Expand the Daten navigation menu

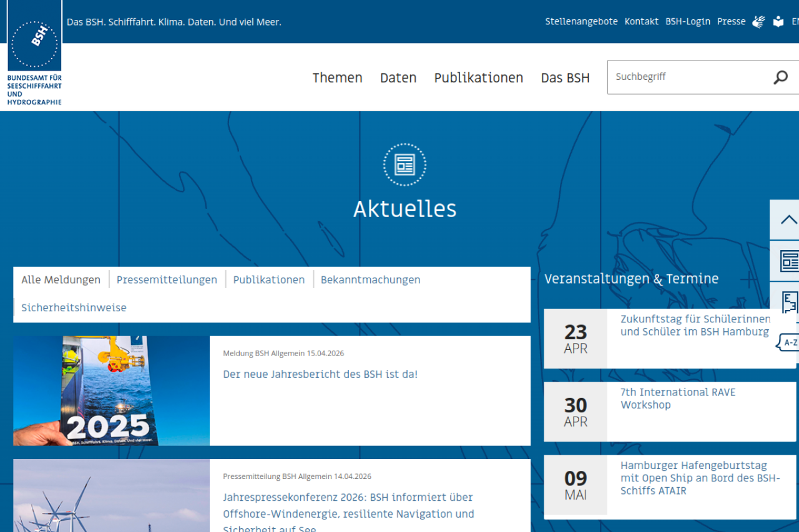398,78
